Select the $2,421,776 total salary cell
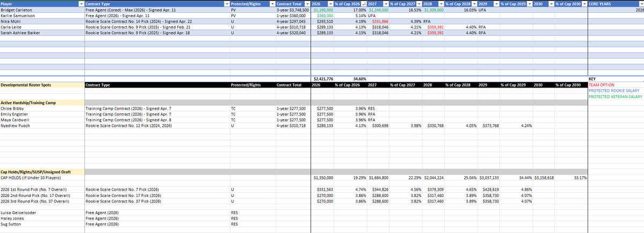644x233 pixels. coord(322,79)
